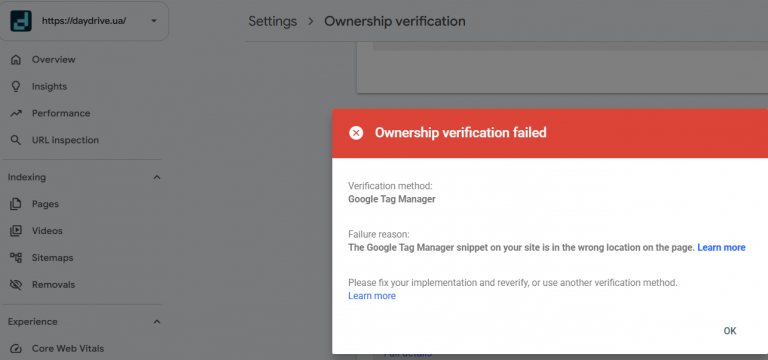Collapse the Experience section chevron
This screenshot has height=360, width=768.
pyautogui.click(x=157, y=322)
